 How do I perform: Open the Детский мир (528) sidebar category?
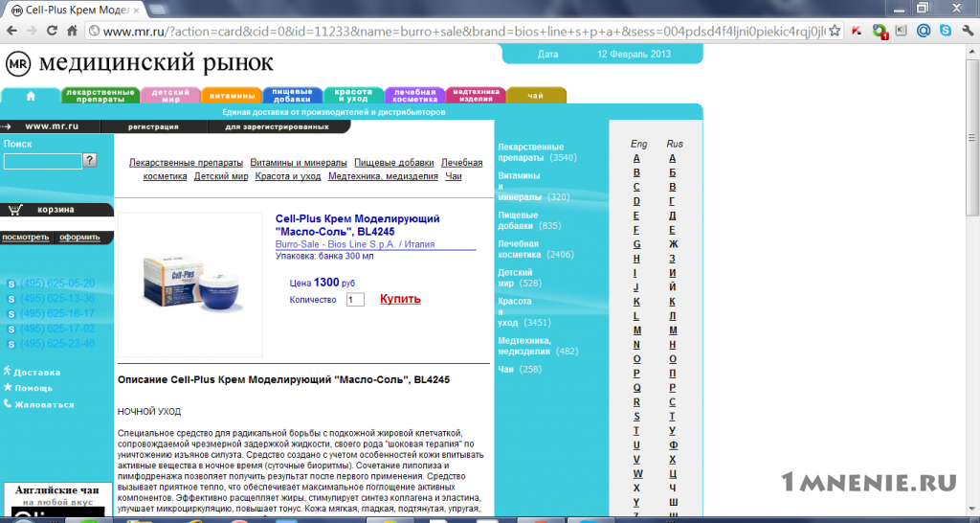(x=520, y=278)
